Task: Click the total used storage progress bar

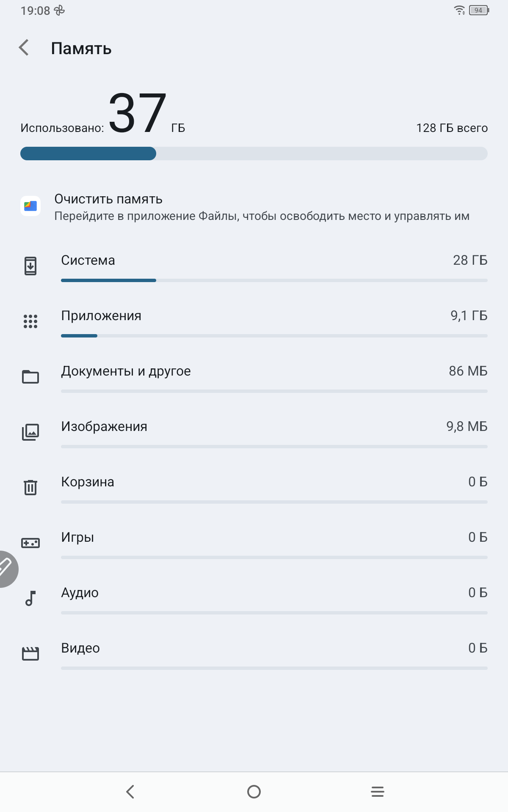Action: (254, 154)
